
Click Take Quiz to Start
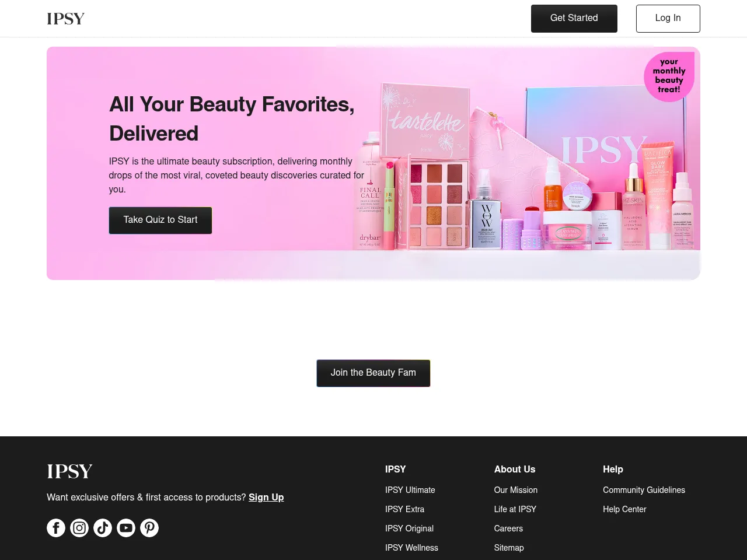(x=160, y=220)
